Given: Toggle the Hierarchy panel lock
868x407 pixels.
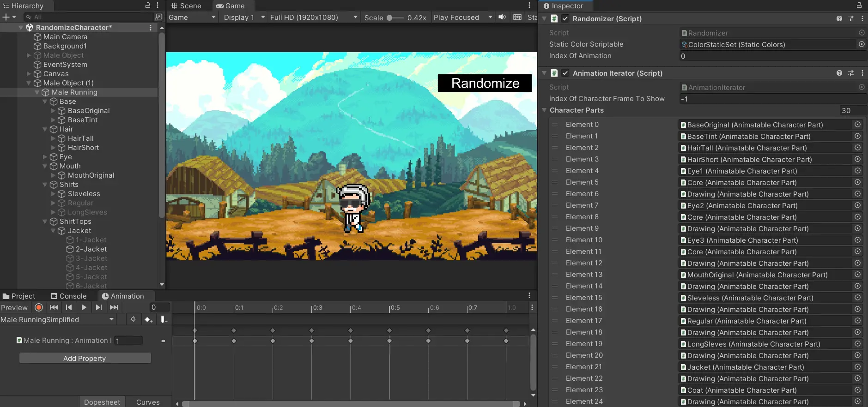Looking at the screenshot, I should coord(148,6).
